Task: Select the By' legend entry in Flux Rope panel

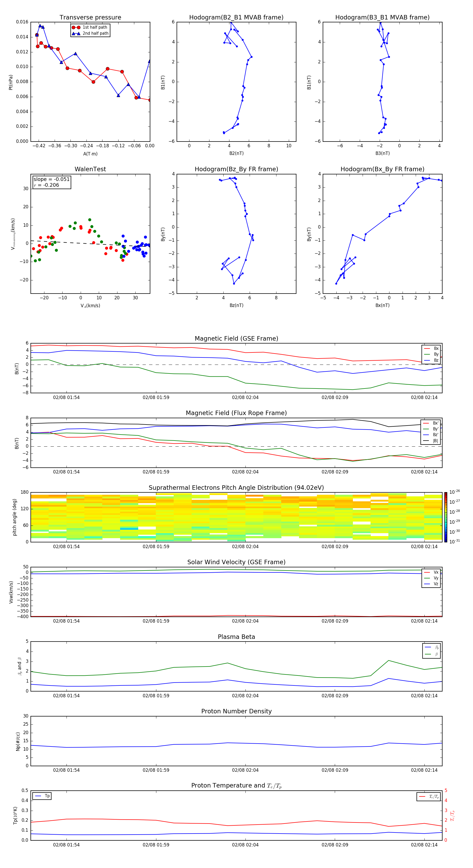Action: click(x=431, y=429)
